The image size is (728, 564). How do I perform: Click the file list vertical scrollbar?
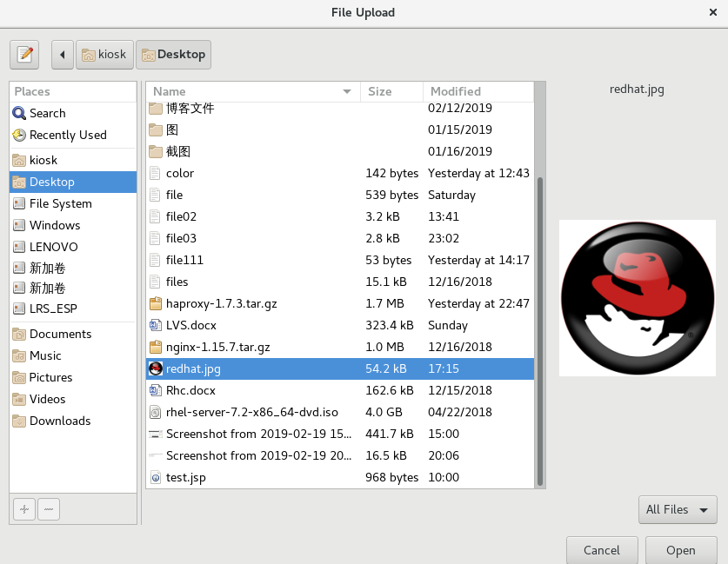tap(540, 332)
